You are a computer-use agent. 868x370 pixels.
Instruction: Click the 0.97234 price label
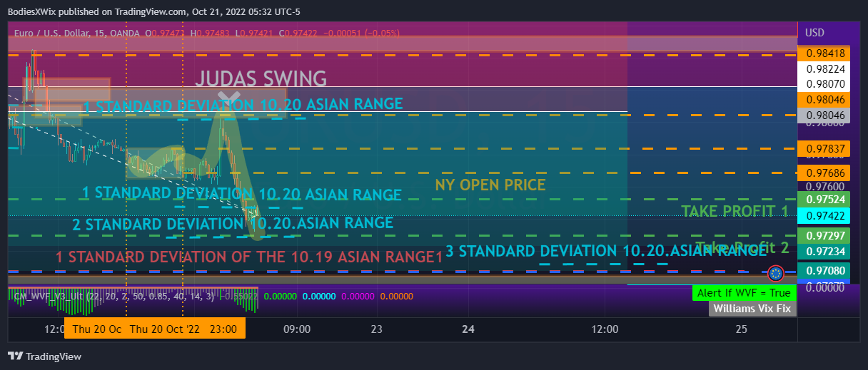pyautogui.click(x=825, y=251)
